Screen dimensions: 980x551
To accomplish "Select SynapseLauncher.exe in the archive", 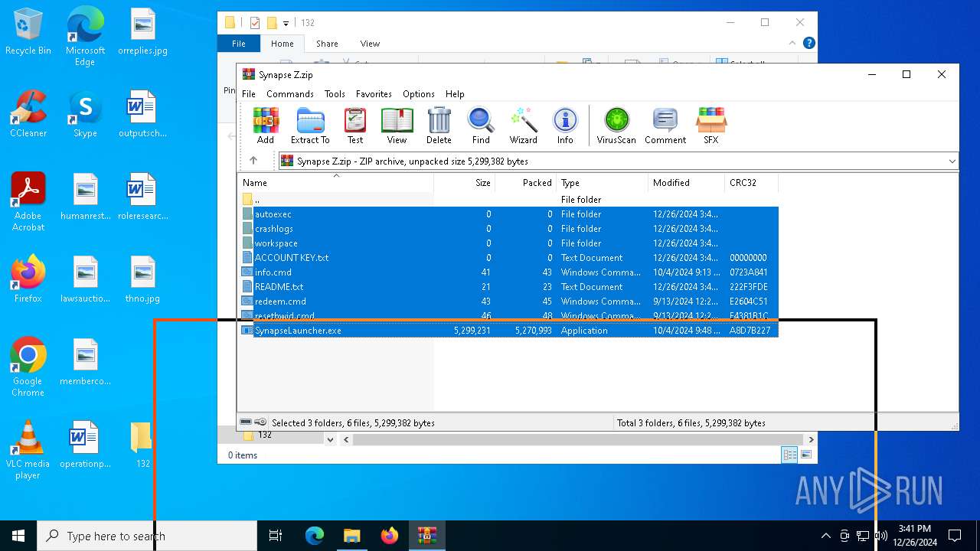I will [x=508, y=331].
